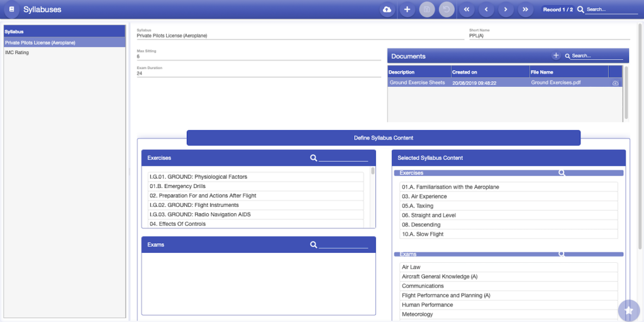Click the Syllabus list column header
644x322 pixels.
click(65, 31)
